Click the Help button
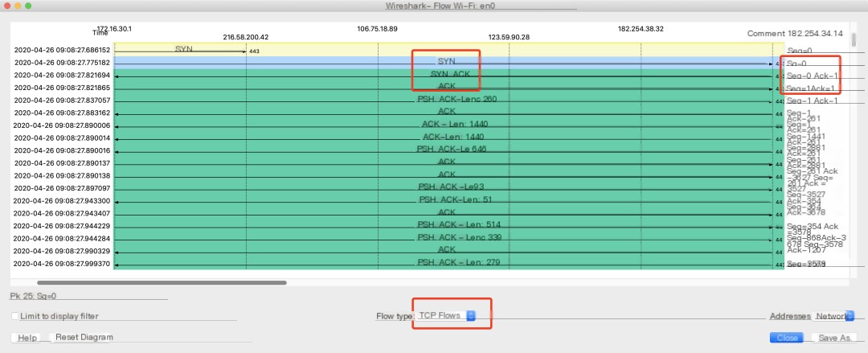The width and height of the screenshot is (868, 353). point(27,338)
